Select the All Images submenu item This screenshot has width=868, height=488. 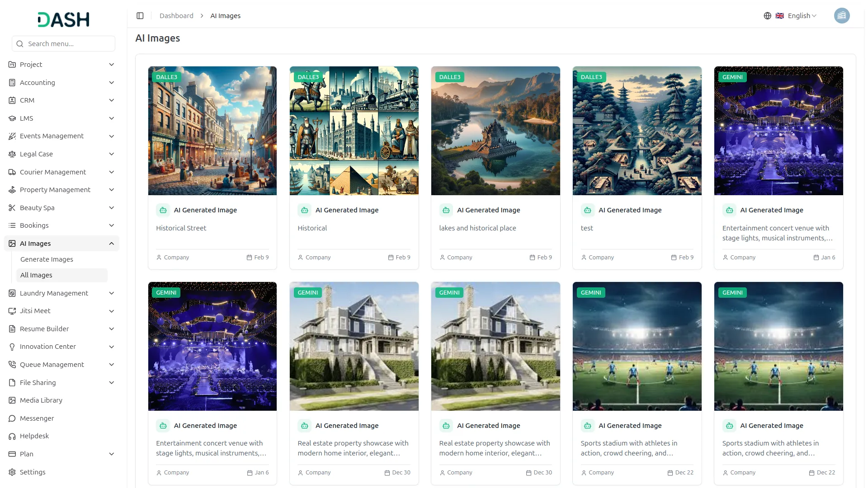36,275
